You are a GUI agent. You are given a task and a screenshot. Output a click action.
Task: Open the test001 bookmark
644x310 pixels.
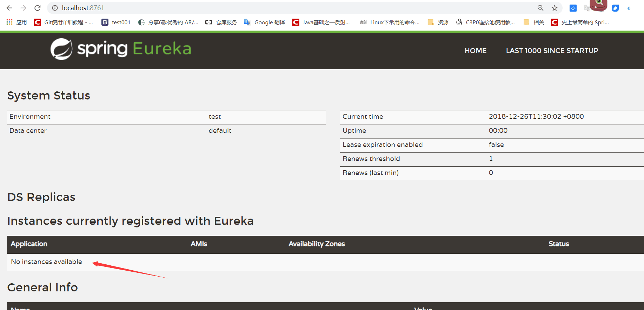116,22
